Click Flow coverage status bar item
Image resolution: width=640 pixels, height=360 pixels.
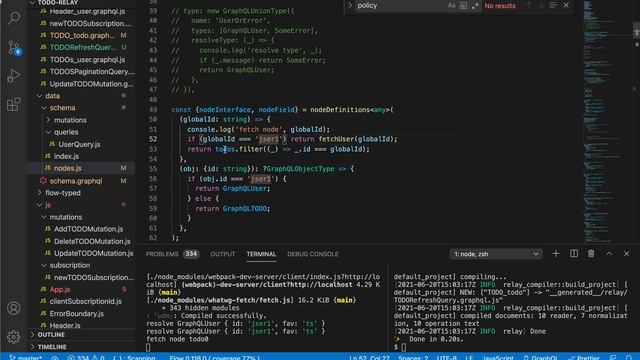214,357
